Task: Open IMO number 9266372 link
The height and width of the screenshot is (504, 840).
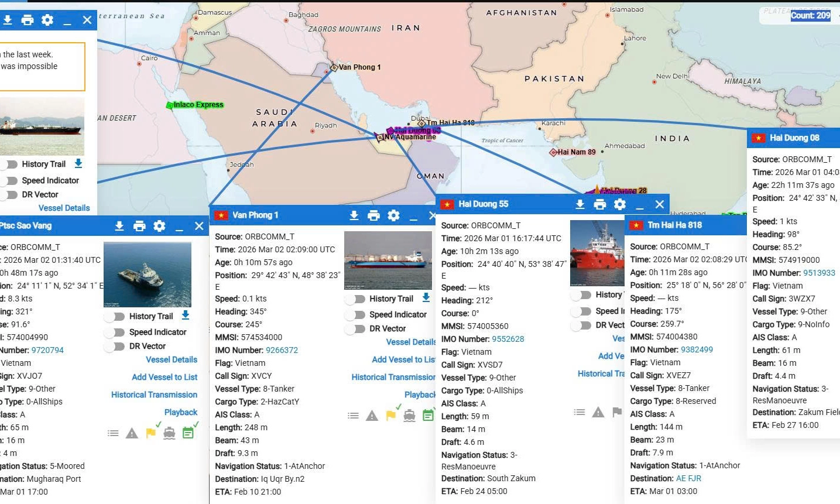Action: (x=282, y=350)
